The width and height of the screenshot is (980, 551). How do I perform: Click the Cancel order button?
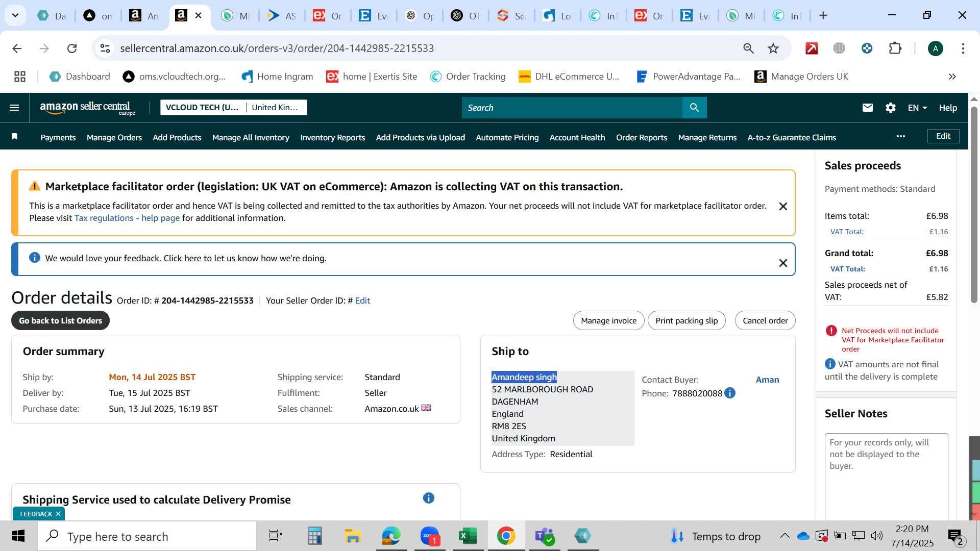coord(765,320)
